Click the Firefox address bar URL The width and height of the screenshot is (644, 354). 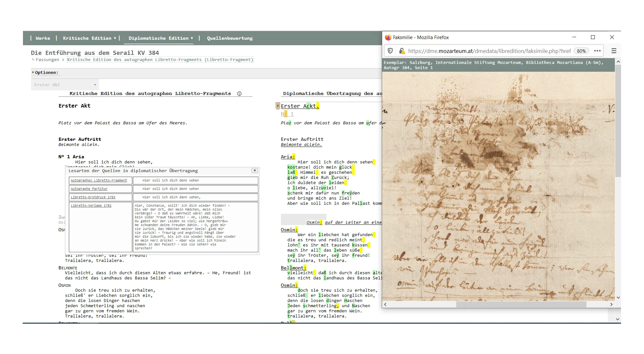tap(489, 51)
